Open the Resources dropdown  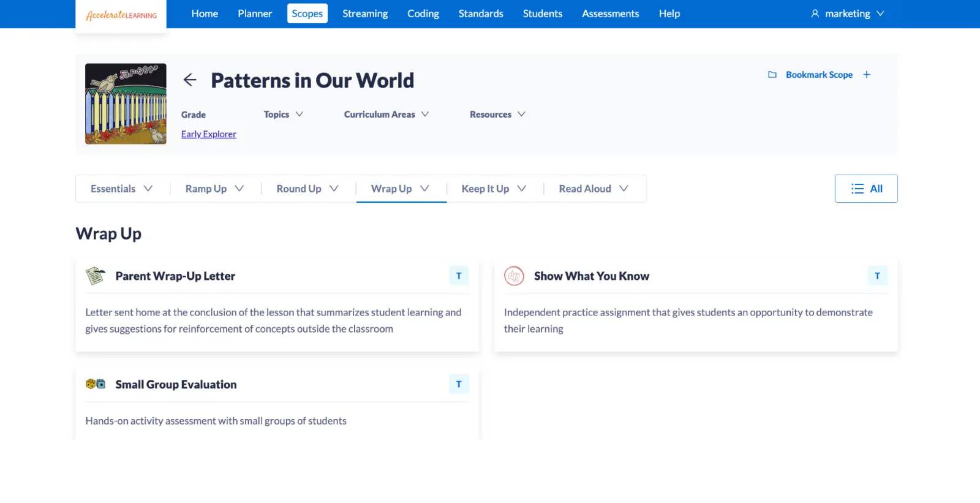coord(497,115)
